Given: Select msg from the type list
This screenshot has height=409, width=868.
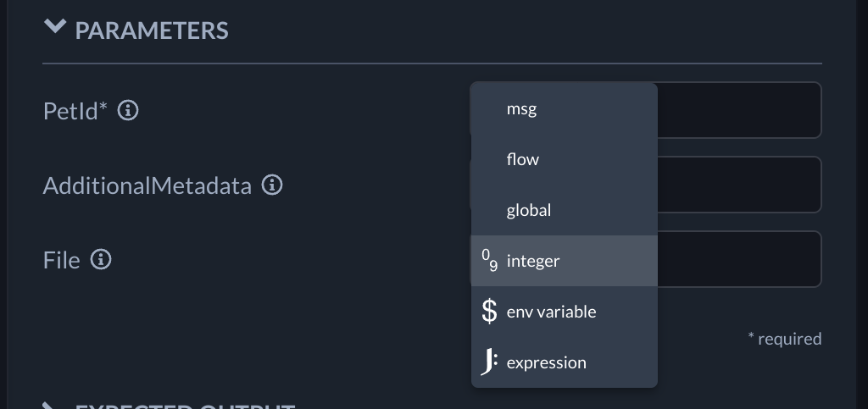Looking at the screenshot, I should pyautogui.click(x=521, y=109).
